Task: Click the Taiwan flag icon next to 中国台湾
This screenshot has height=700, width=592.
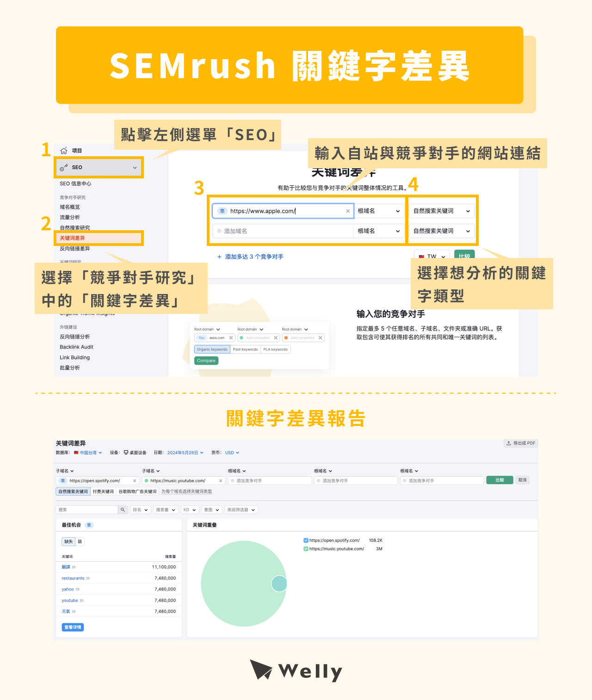Action: pyautogui.click(x=76, y=453)
